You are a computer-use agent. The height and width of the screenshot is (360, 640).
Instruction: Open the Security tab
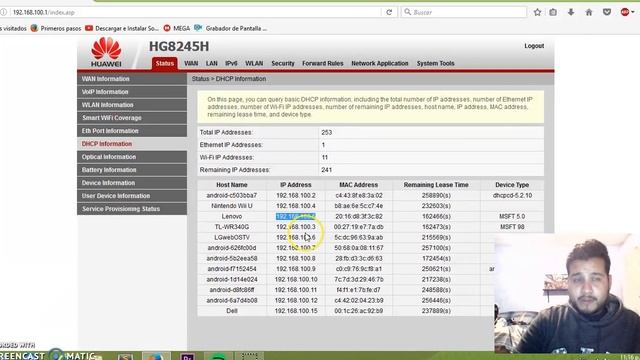[282, 63]
